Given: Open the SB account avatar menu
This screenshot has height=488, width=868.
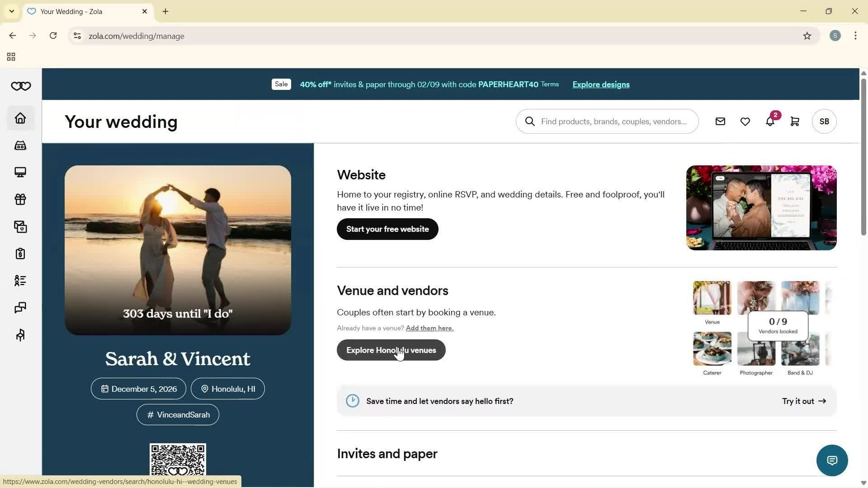Looking at the screenshot, I should [x=824, y=122].
